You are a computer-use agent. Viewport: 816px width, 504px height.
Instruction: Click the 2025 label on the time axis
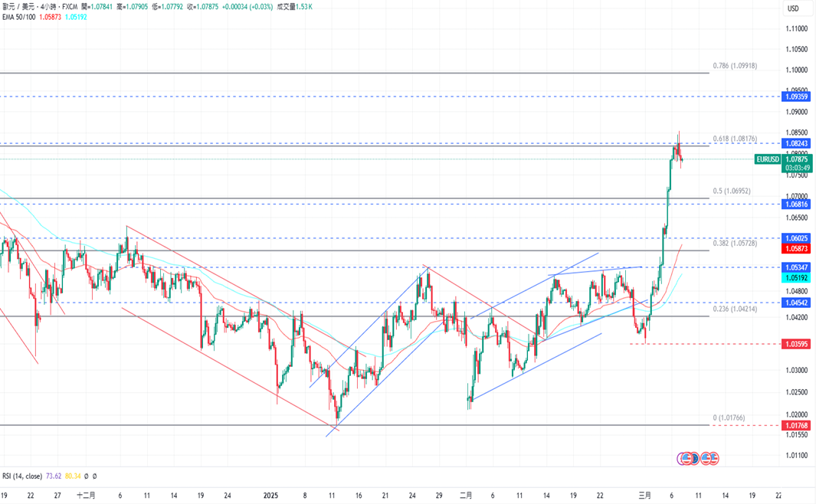[270, 496]
